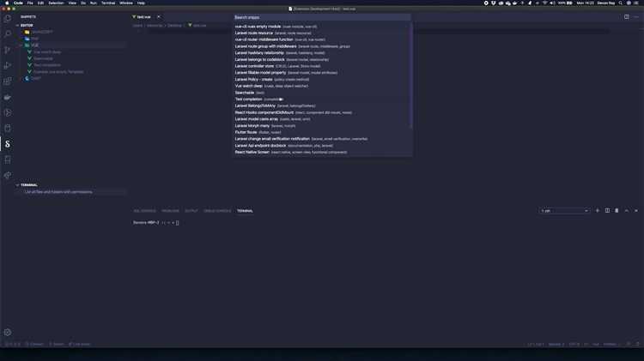Choose 'Flutter Route' snippet
Screen dimensions: 644x361
[322, 132]
